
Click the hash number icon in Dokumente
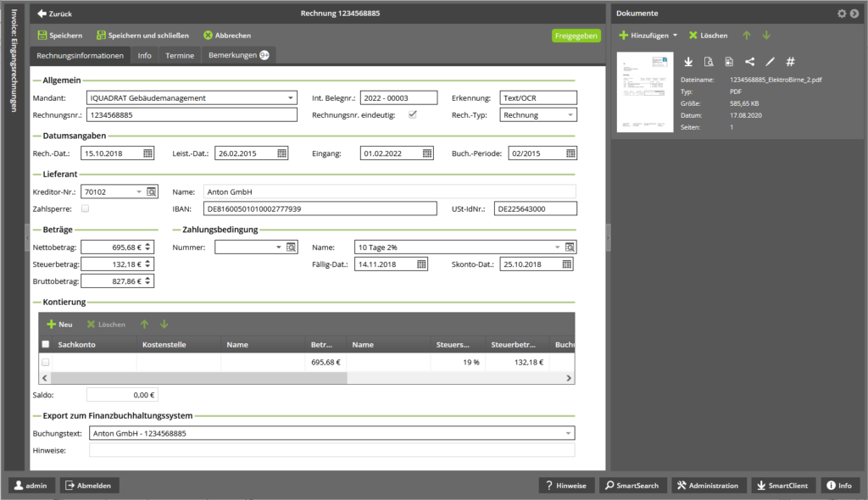point(791,62)
